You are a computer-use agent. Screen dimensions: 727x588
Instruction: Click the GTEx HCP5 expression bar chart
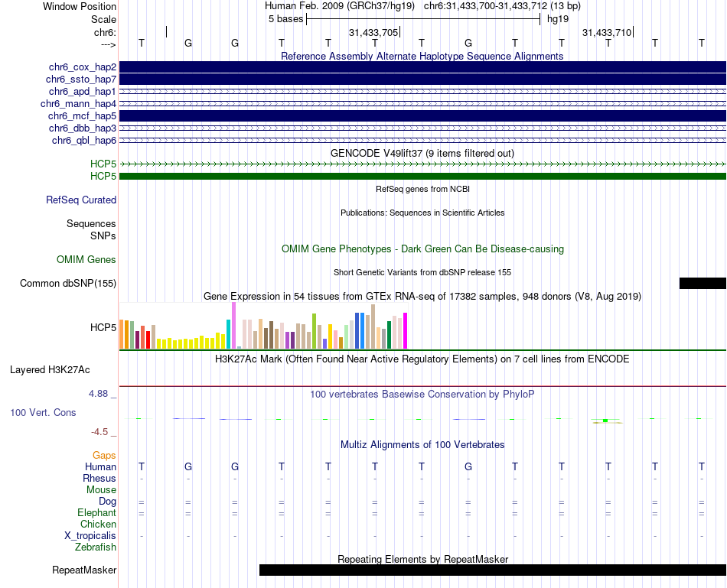point(263,326)
